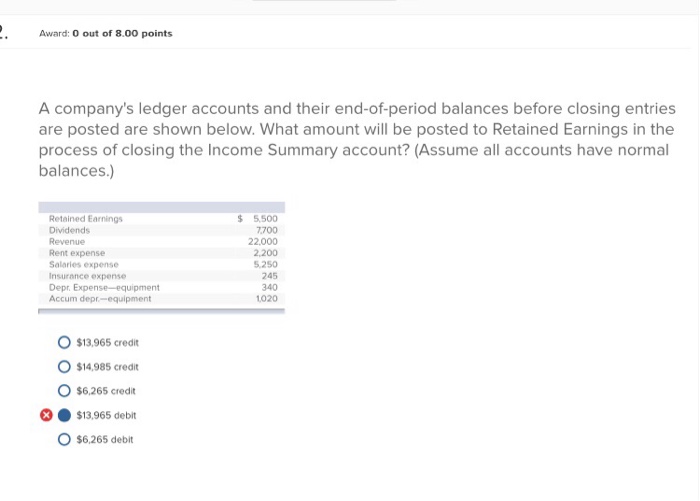Select the $14,985 credit option
Image resolution: width=700 pixels, height=501 pixels.
coord(64,367)
